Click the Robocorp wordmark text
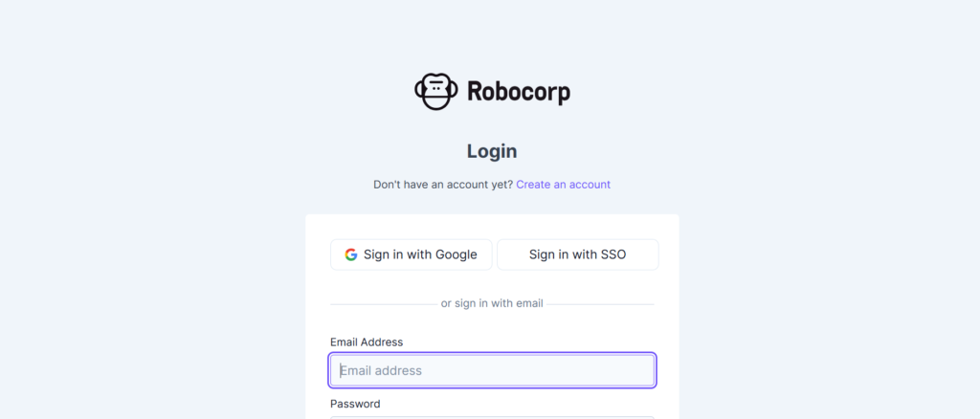Image resolution: width=980 pixels, height=419 pixels. click(518, 92)
